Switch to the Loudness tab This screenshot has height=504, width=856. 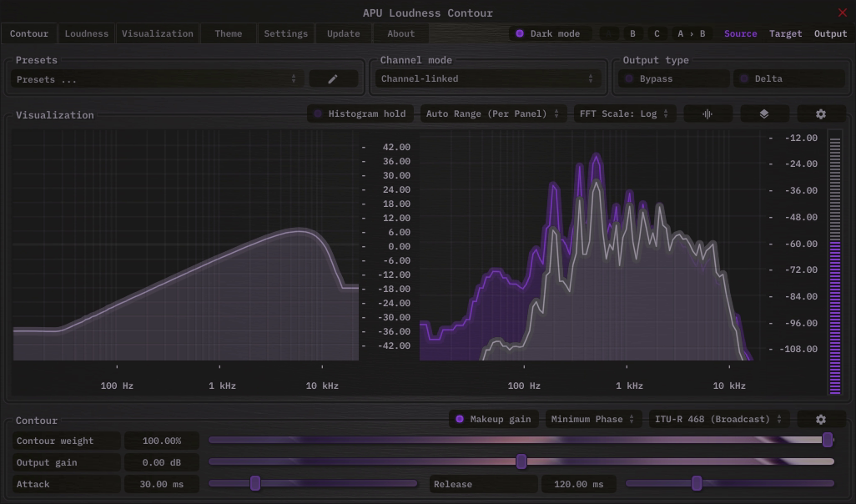(x=87, y=33)
